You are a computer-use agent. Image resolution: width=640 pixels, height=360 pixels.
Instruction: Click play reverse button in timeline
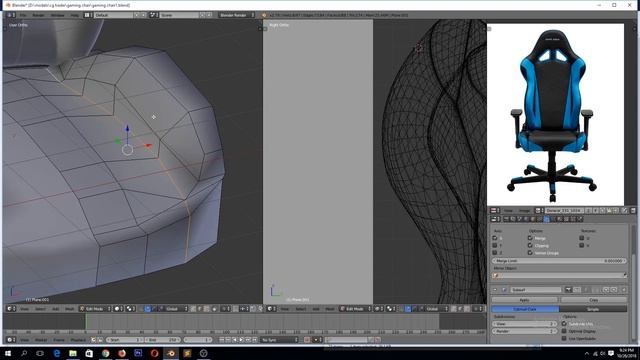tap(235, 340)
